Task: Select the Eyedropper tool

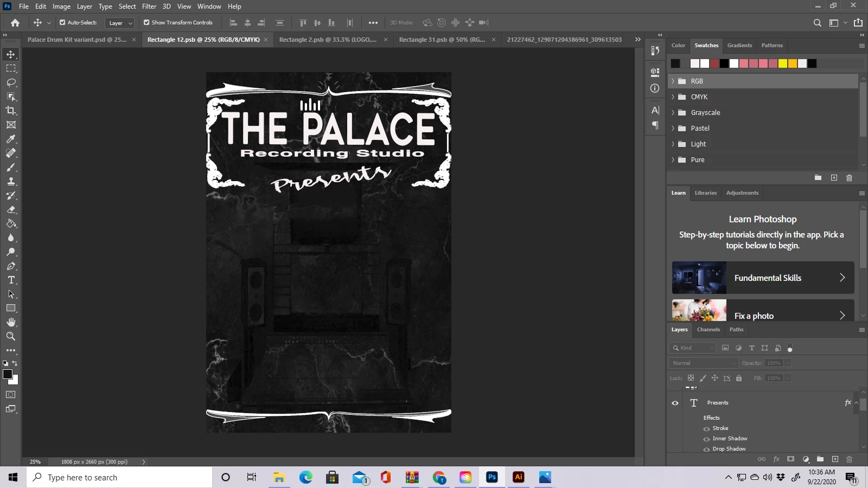Action: click(11, 139)
